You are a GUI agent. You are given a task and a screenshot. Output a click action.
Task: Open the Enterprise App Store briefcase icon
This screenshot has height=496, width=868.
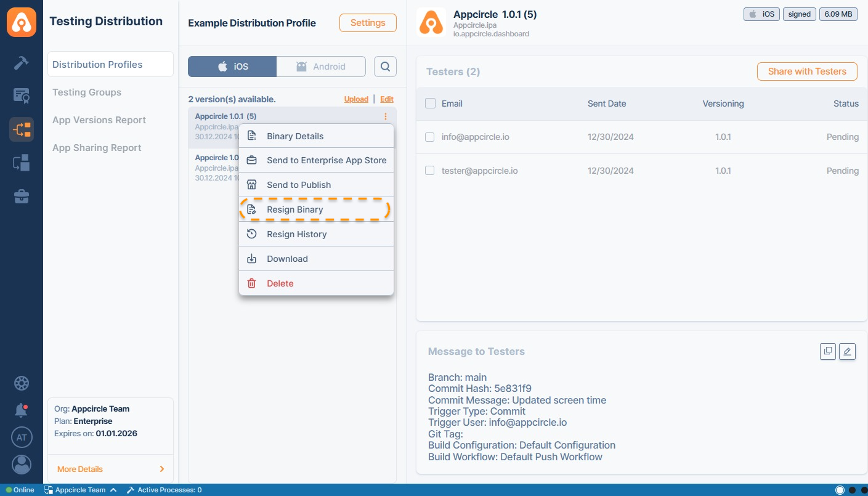[x=22, y=197]
